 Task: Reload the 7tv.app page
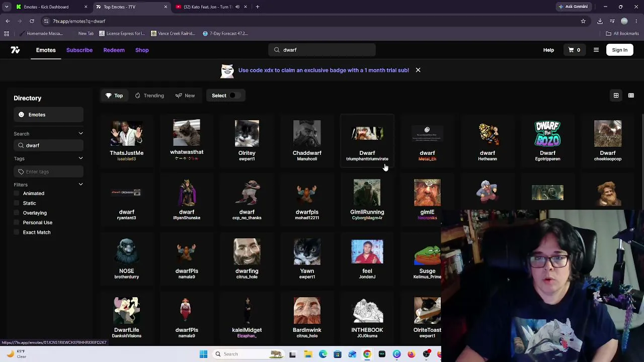point(32,21)
